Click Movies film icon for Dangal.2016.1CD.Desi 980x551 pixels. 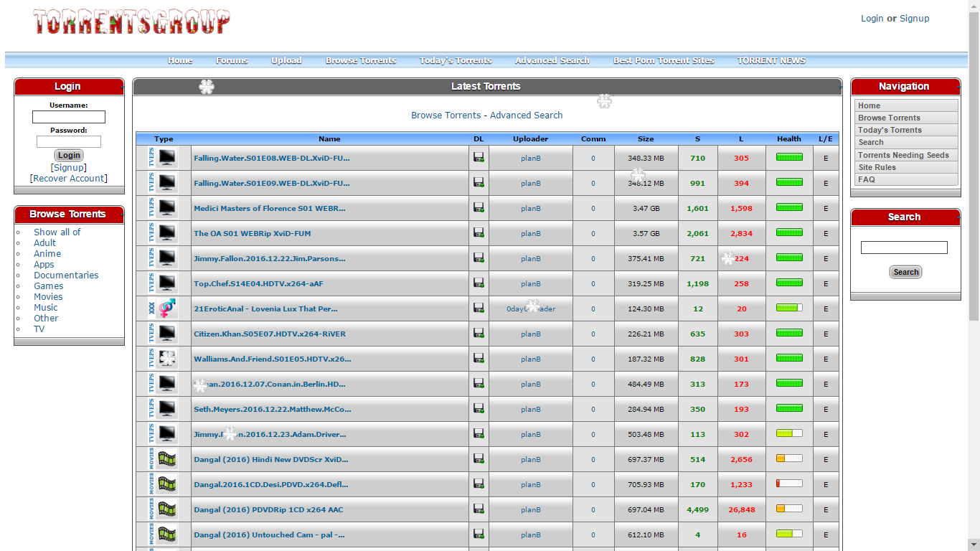coord(163,484)
